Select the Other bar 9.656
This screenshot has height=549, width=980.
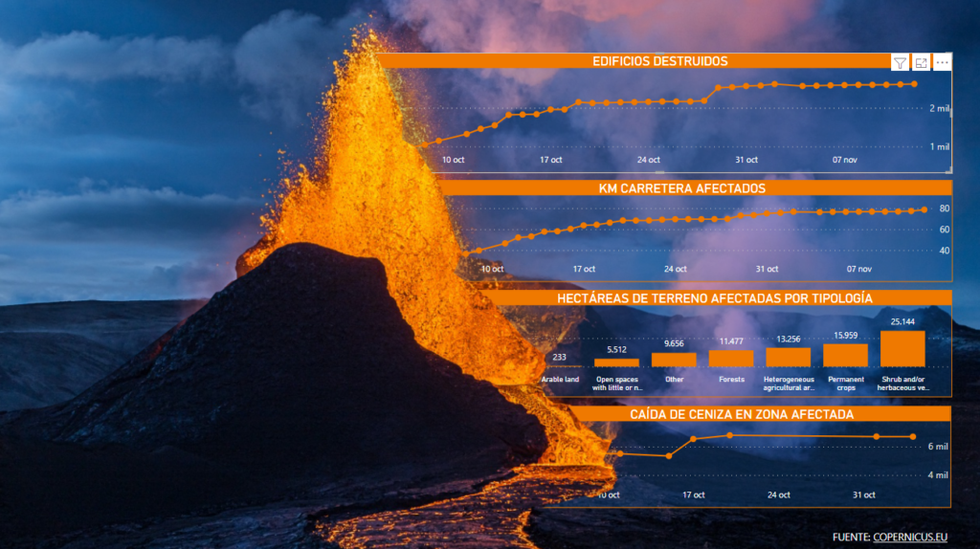pos(674,359)
